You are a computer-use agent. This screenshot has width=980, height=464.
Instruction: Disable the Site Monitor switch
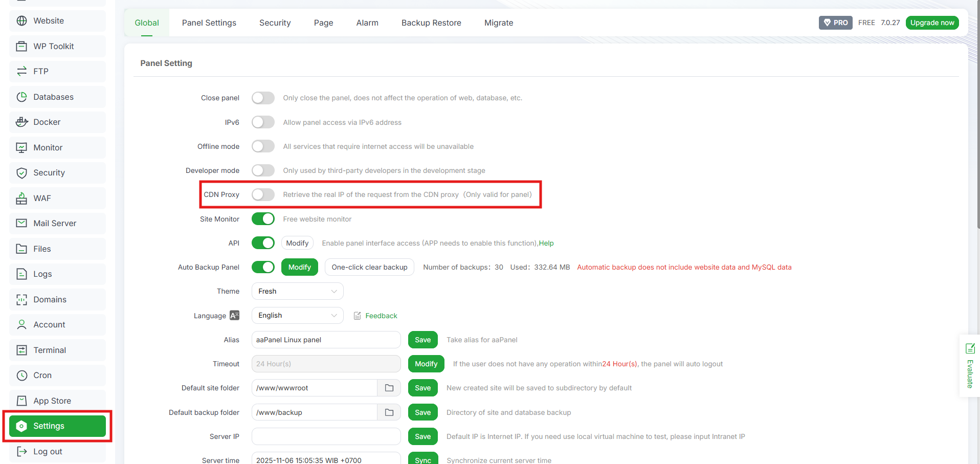pos(263,219)
